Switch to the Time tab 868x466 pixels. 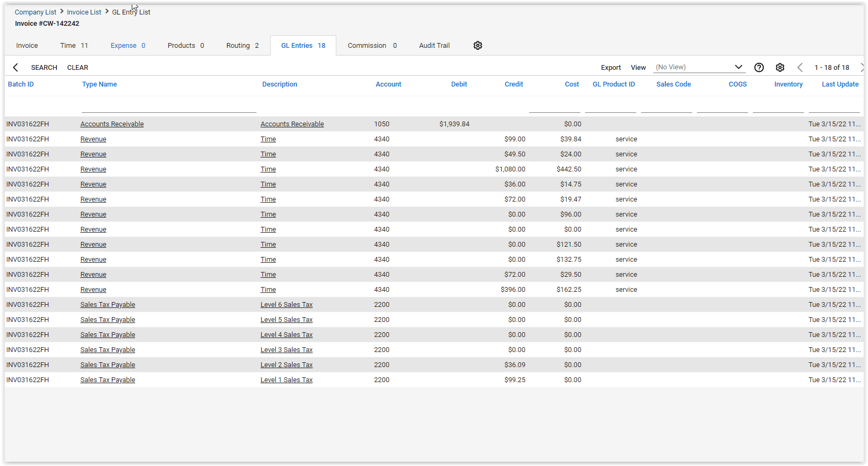74,46
